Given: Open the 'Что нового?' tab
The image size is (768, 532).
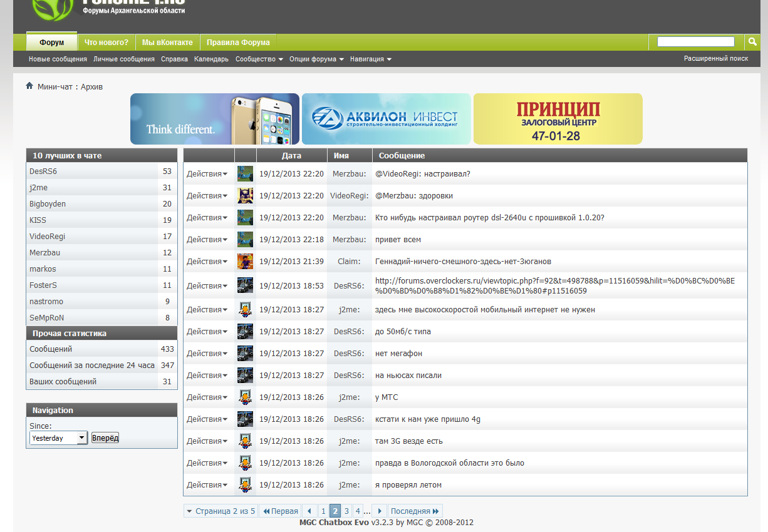Looking at the screenshot, I should 106,42.
